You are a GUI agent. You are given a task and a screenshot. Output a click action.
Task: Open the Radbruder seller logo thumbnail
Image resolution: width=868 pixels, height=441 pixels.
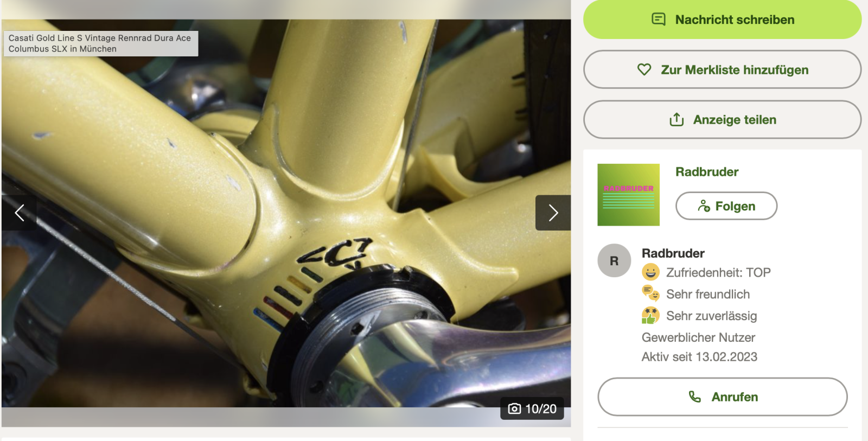point(628,195)
